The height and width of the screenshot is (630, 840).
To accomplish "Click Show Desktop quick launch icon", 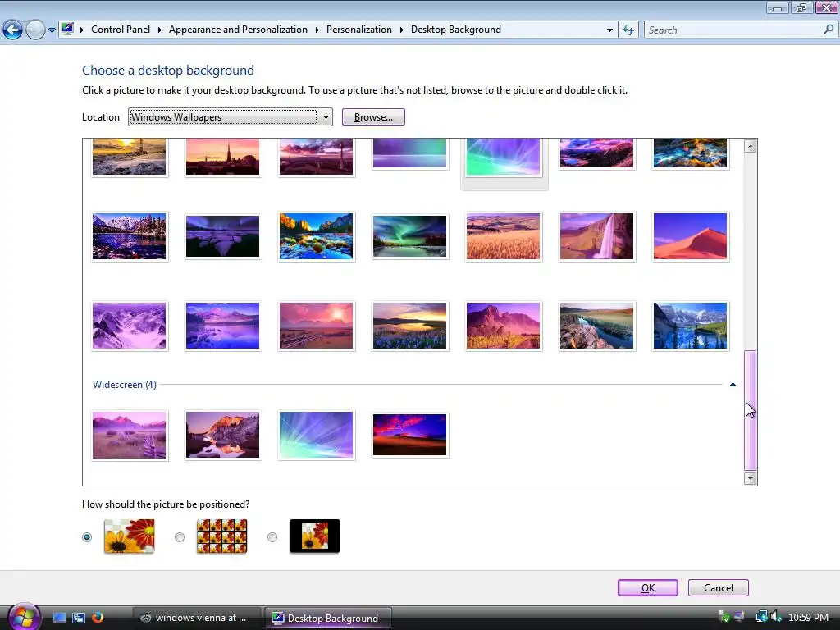I will [59, 618].
